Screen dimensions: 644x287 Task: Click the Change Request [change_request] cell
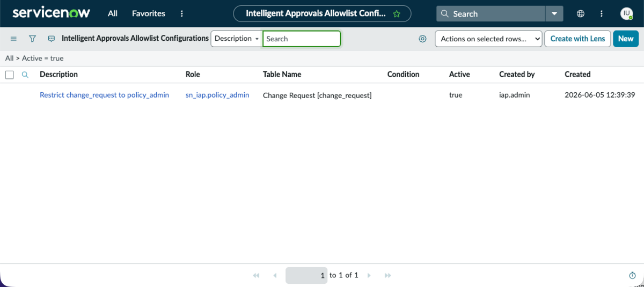pos(317,95)
